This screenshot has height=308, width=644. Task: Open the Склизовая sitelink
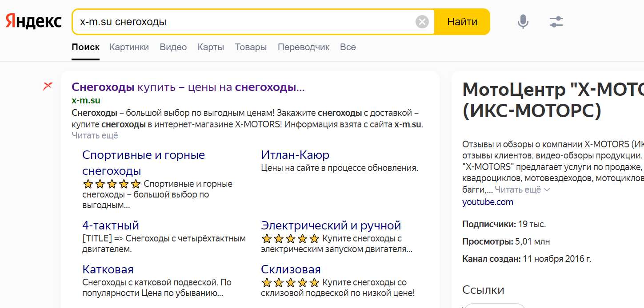tap(291, 269)
